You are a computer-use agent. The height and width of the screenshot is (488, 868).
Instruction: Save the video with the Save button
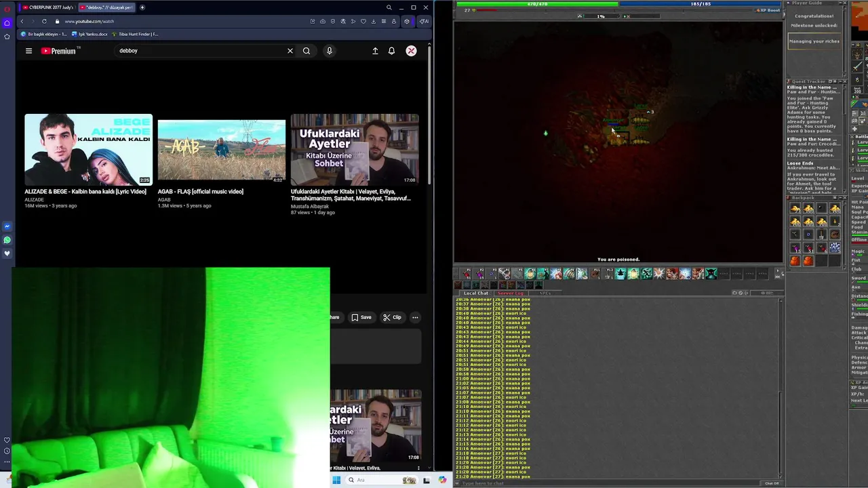coord(361,317)
